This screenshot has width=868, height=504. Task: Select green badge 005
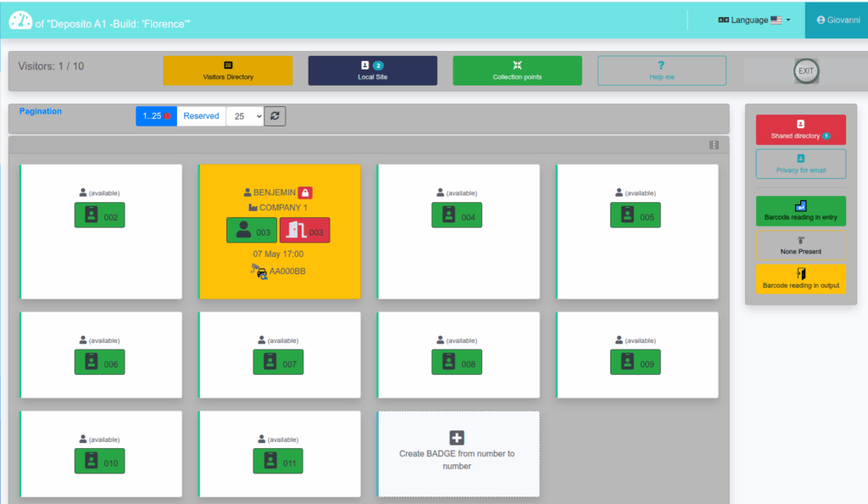636,215
